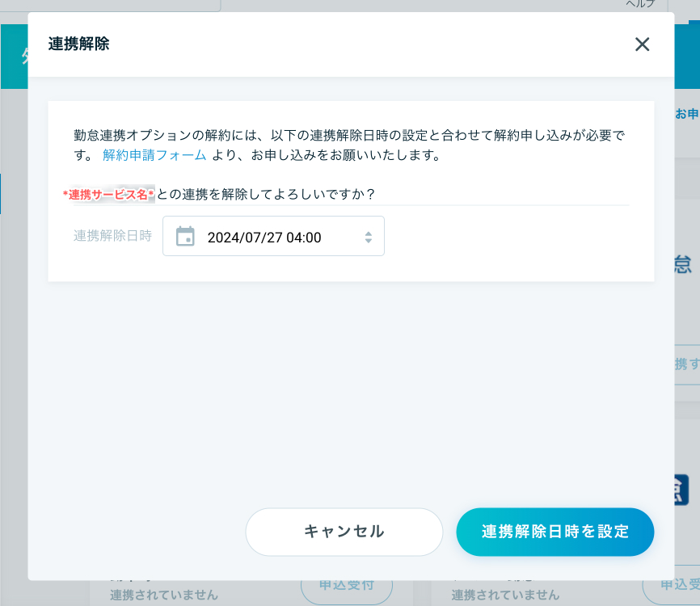Click the up/down stepper arrows on date field

(x=369, y=237)
